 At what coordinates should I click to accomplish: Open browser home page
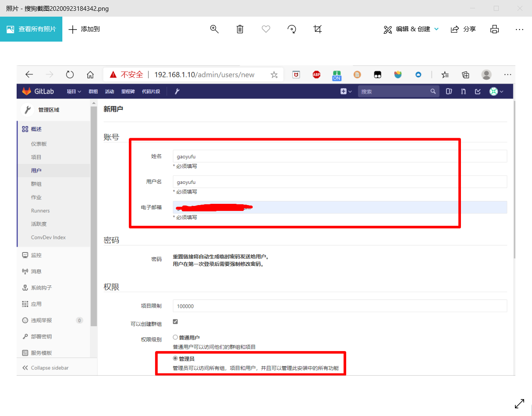click(90, 74)
